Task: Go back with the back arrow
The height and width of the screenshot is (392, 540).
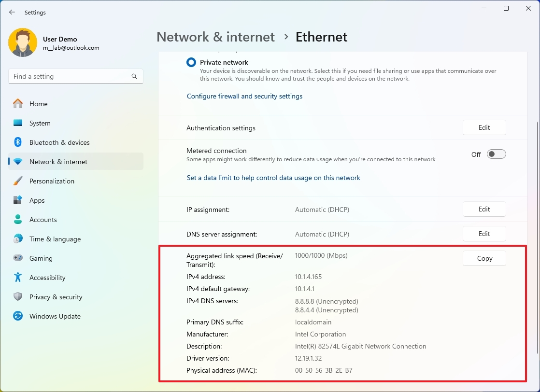Action: pos(12,12)
